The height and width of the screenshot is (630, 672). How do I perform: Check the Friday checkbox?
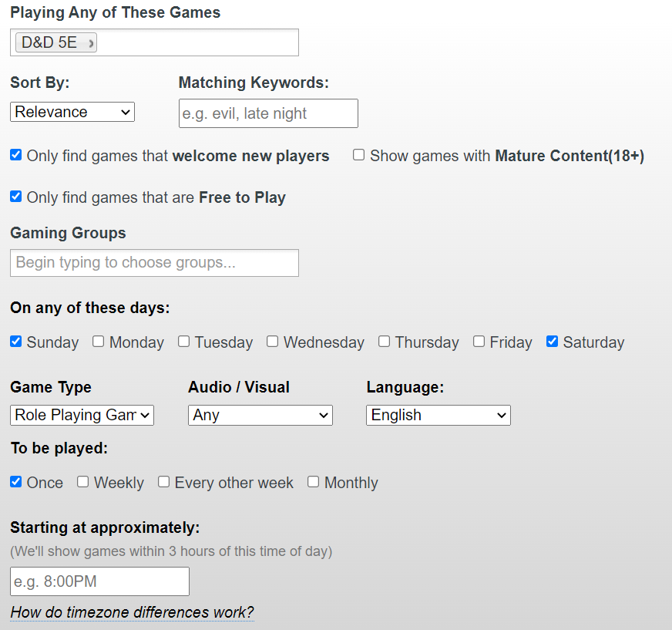(x=479, y=342)
